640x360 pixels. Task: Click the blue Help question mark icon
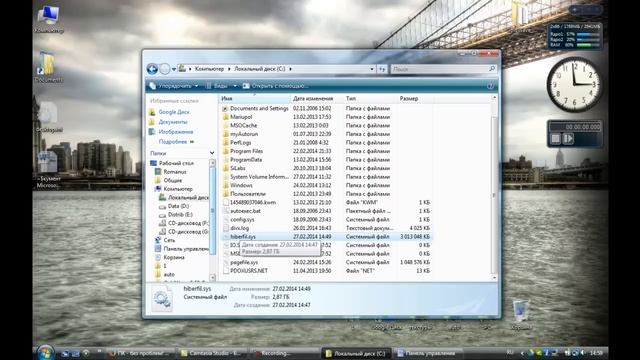(x=490, y=86)
